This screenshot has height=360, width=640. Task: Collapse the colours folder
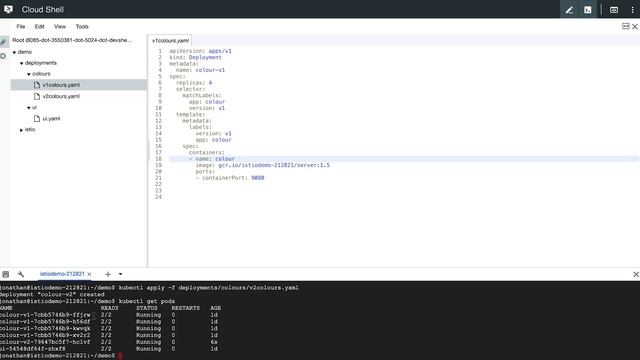click(29, 74)
